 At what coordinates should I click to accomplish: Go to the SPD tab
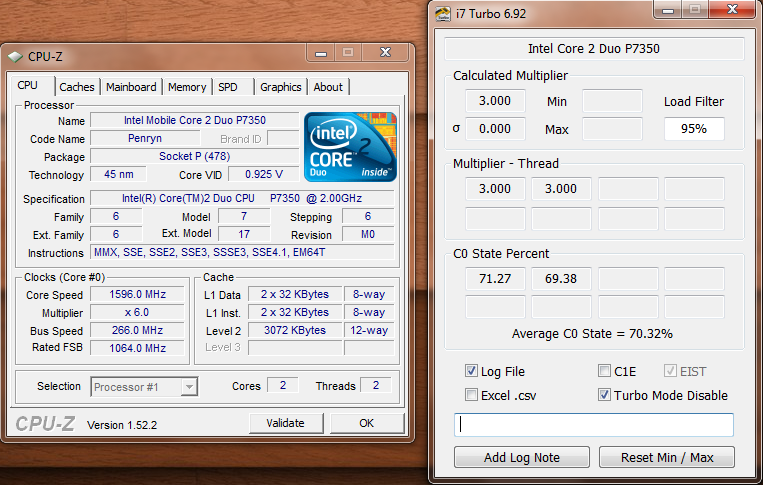coord(234,87)
